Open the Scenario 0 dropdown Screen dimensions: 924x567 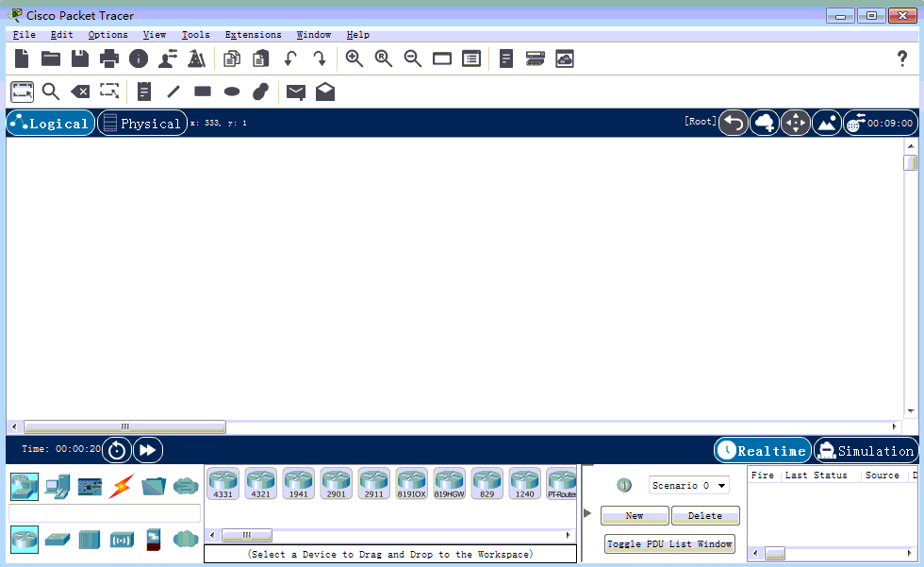coord(689,486)
